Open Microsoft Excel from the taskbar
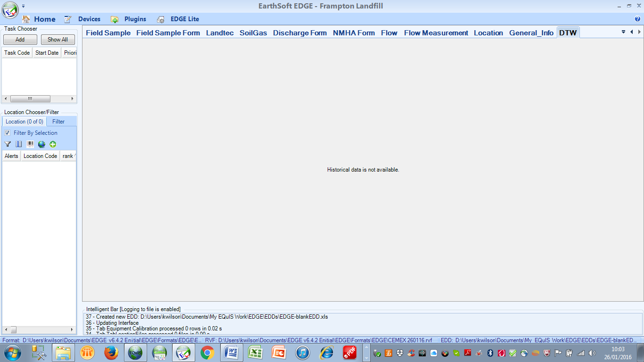Screen dimensions: 644x362 click(256, 353)
